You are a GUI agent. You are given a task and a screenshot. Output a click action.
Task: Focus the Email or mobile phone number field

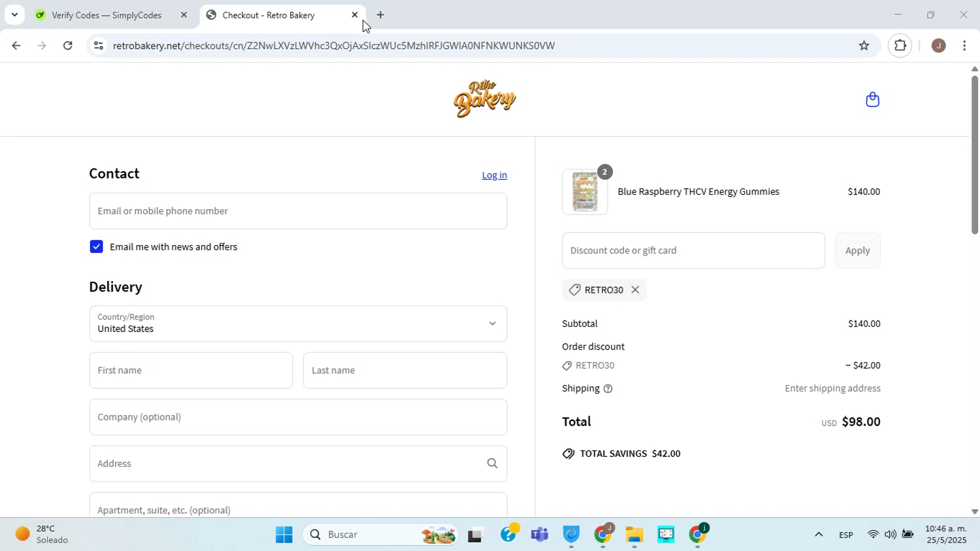[298, 211]
